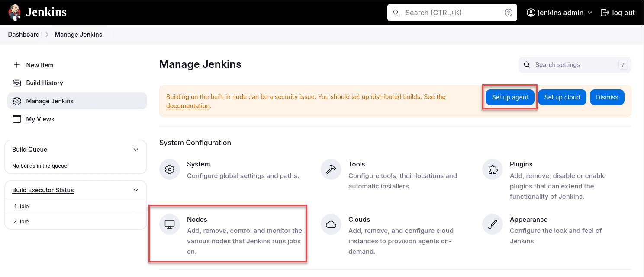Click the Set up cloud button
This screenshot has height=277, width=644.
click(562, 97)
